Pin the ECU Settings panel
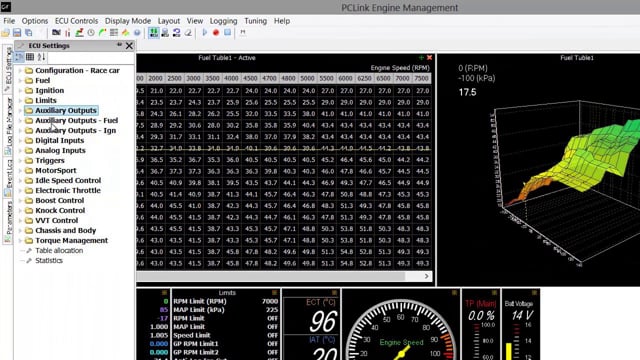Viewport: 640px width, 360px height. (119, 45)
